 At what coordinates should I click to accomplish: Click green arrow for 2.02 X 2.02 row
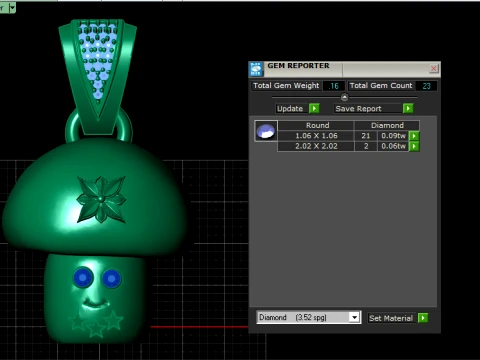click(x=414, y=146)
